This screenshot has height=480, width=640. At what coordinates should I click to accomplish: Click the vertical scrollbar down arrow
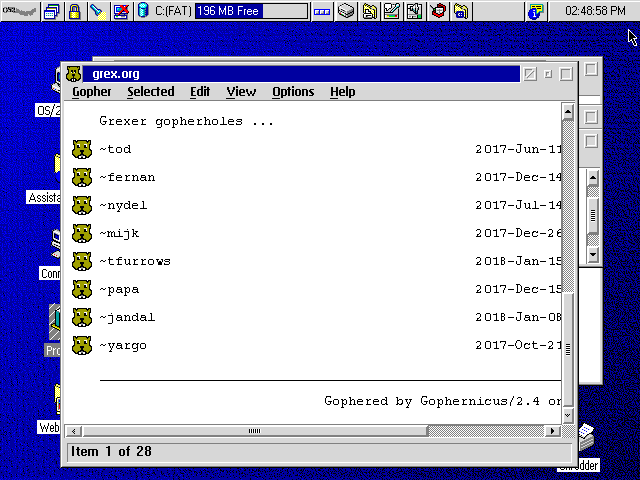(569, 414)
